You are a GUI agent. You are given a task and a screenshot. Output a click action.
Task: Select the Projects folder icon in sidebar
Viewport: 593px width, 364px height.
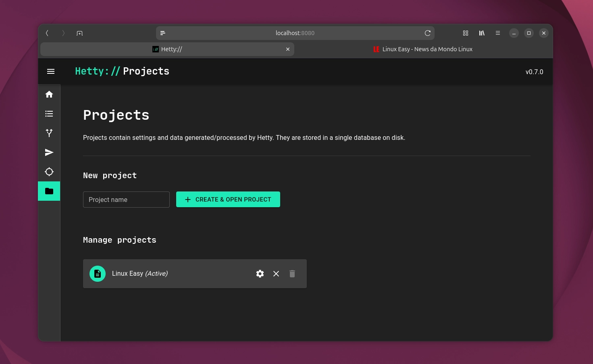click(49, 191)
